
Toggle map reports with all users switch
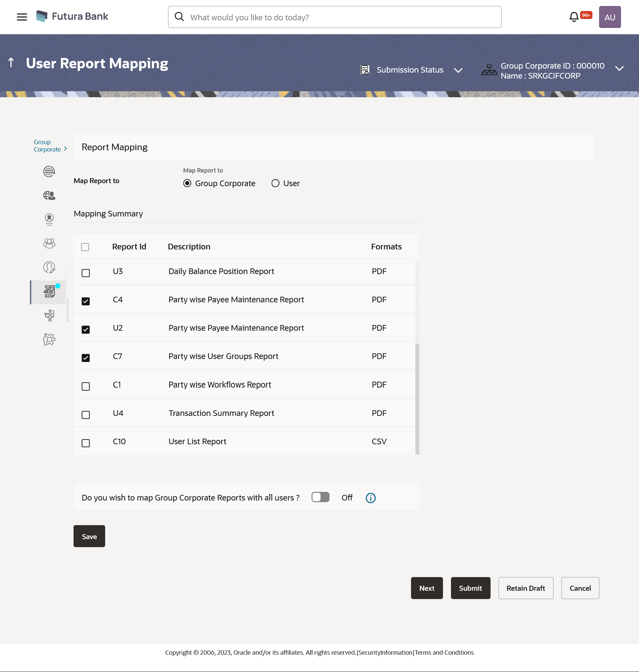320,497
